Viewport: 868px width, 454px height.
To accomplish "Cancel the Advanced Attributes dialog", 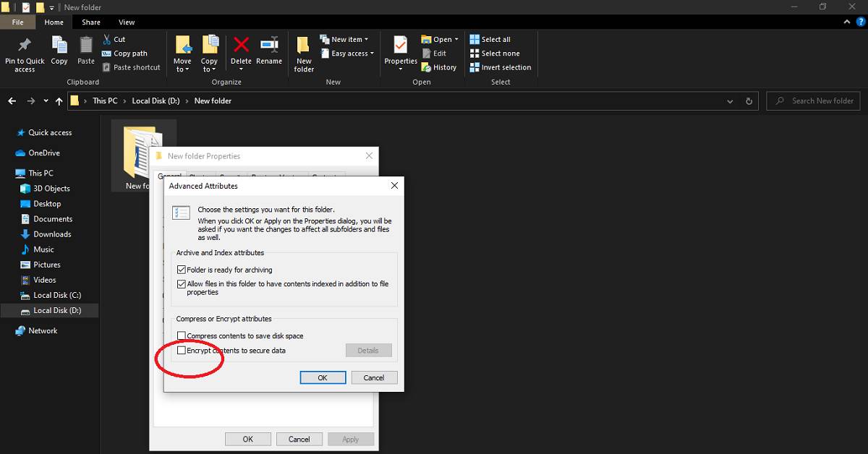I will coord(374,377).
